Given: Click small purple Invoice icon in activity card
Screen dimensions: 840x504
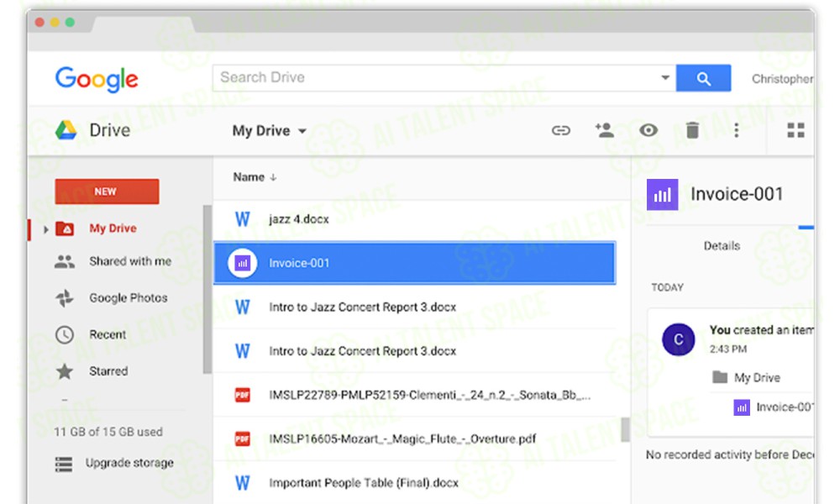Looking at the screenshot, I should [742, 407].
